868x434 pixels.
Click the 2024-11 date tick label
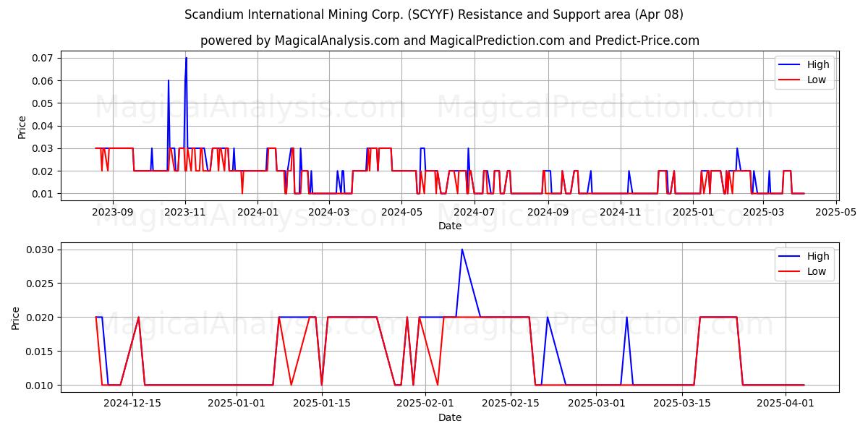620,212
